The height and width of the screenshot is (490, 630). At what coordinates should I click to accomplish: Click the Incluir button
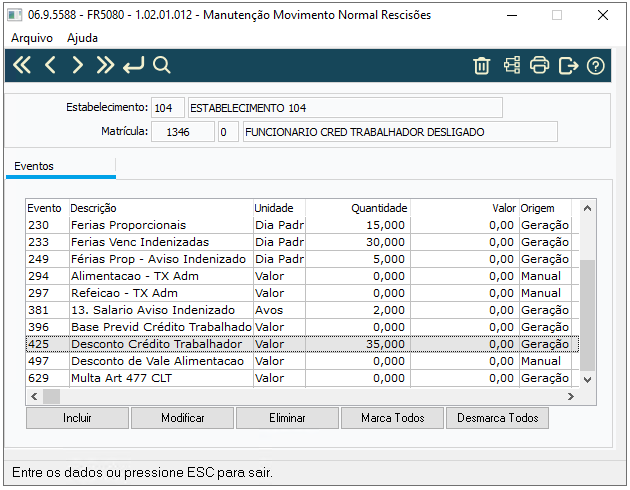coord(78,418)
